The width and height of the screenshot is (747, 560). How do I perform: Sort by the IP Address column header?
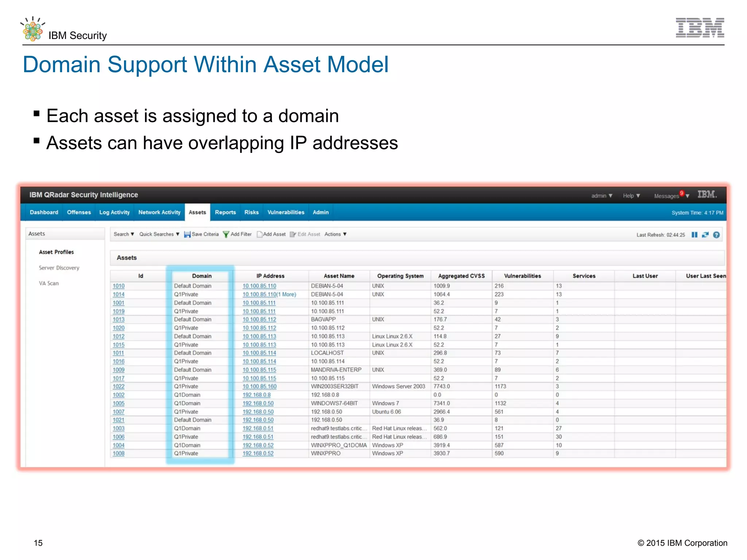click(270, 276)
